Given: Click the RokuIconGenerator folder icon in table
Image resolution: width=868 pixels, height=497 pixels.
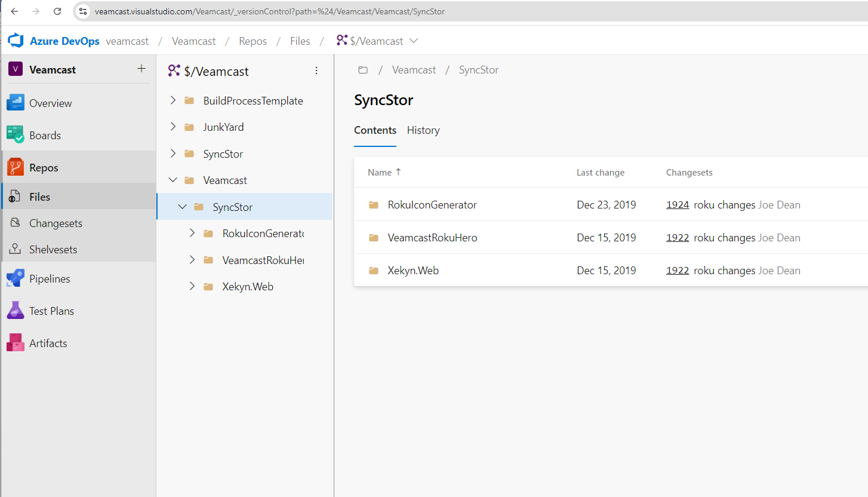Looking at the screenshot, I should (374, 205).
